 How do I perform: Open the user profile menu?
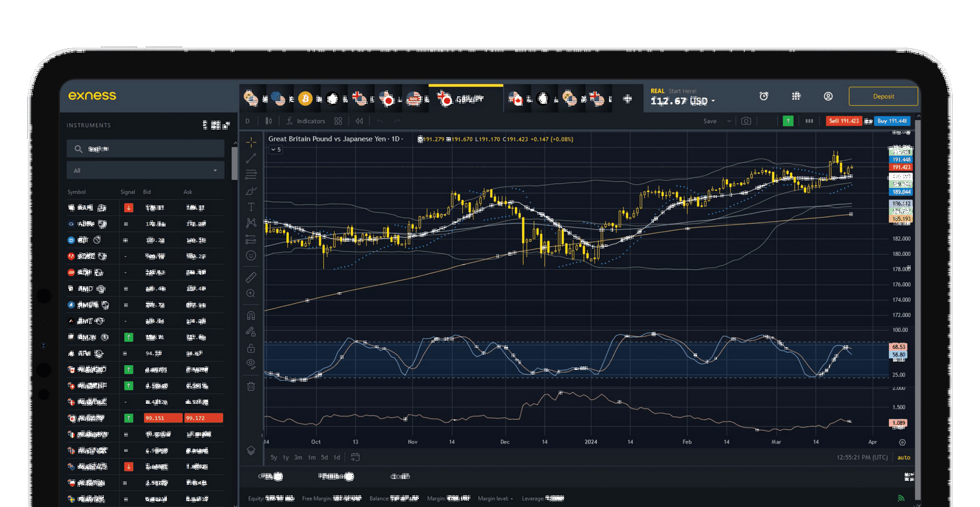tap(828, 96)
